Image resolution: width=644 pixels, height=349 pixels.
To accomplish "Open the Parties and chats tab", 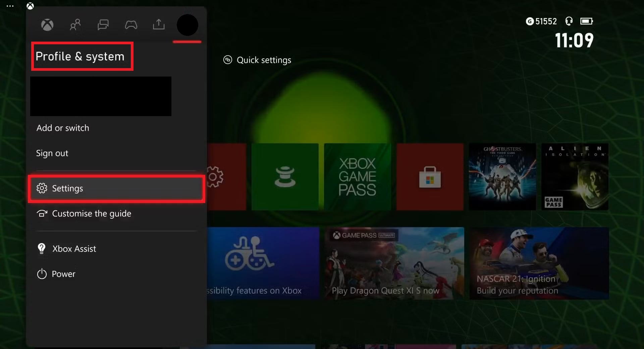I will click(103, 25).
